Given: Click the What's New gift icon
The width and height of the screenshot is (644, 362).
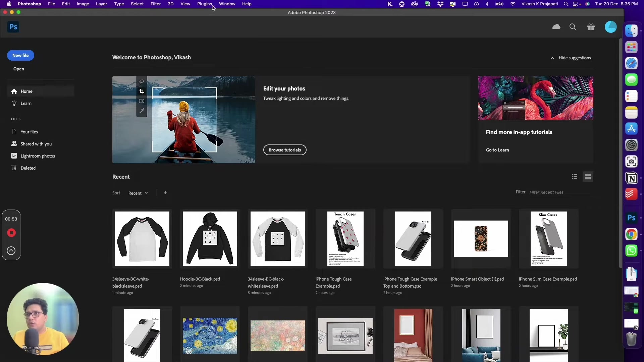Looking at the screenshot, I should [x=591, y=26].
